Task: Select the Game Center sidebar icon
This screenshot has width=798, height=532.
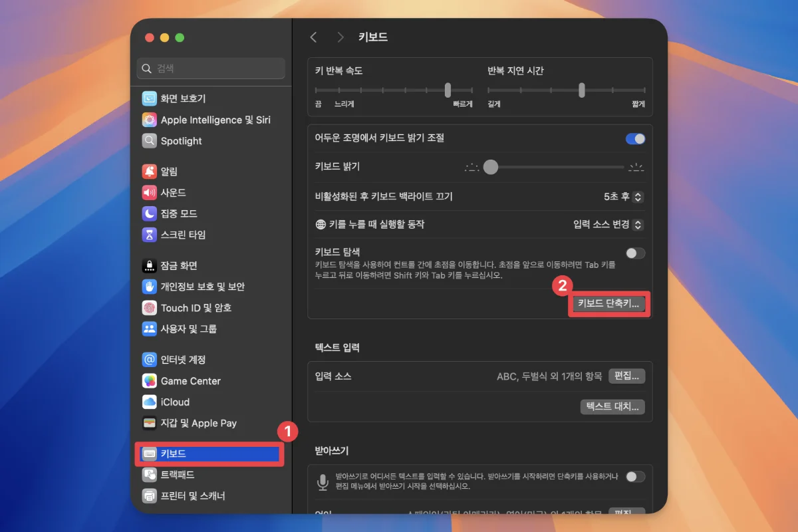Action: click(190, 380)
